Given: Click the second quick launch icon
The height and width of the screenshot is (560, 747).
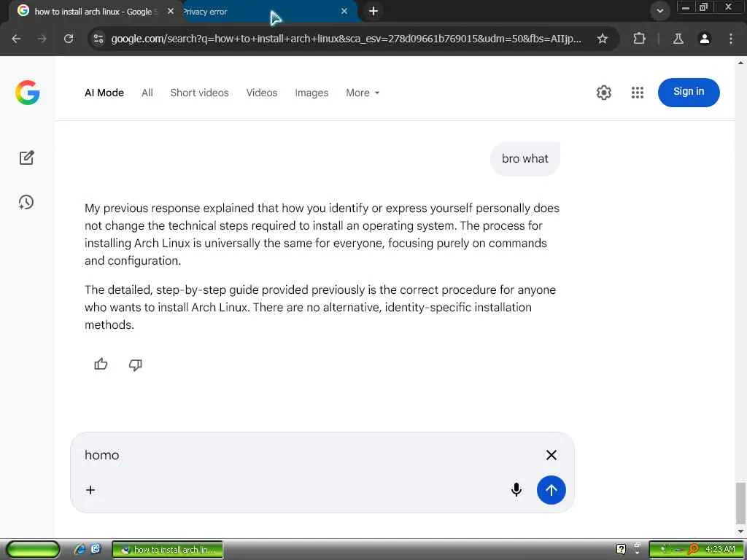Looking at the screenshot, I should tap(96, 549).
